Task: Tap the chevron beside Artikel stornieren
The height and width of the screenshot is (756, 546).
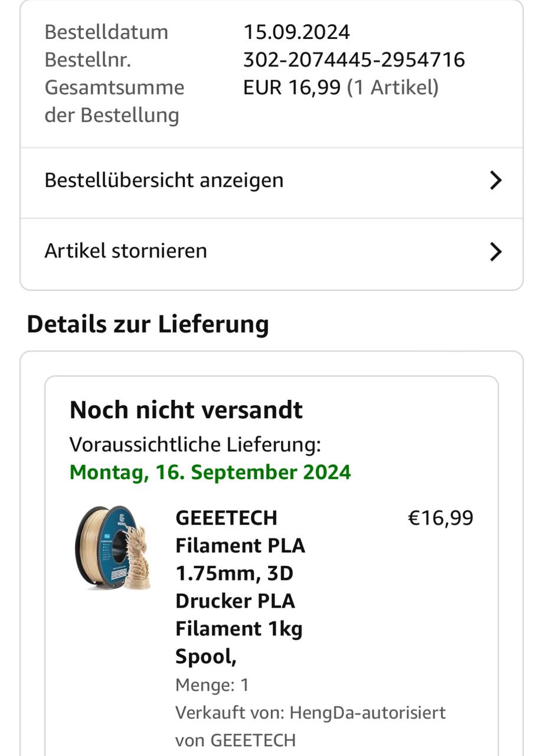Action: (496, 252)
